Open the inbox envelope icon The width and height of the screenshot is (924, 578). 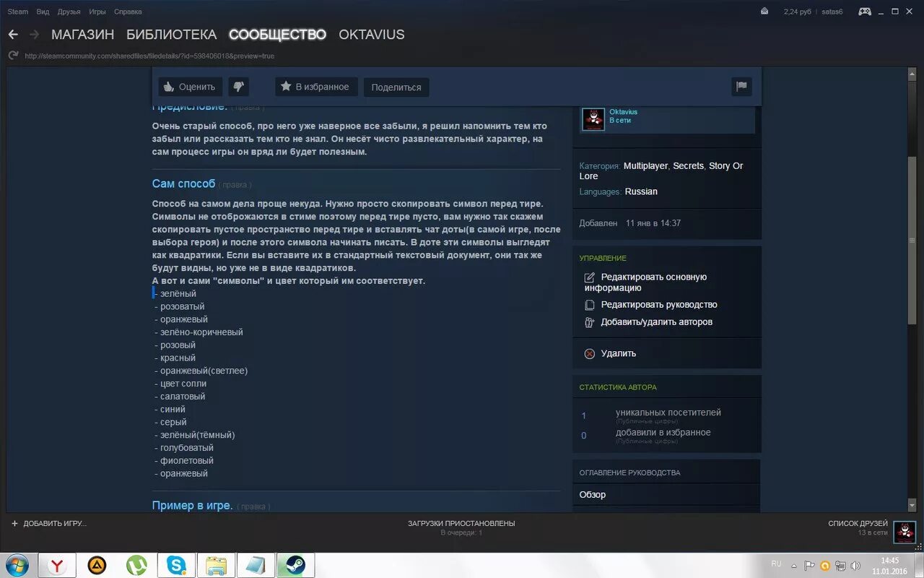pyautogui.click(x=765, y=12)
